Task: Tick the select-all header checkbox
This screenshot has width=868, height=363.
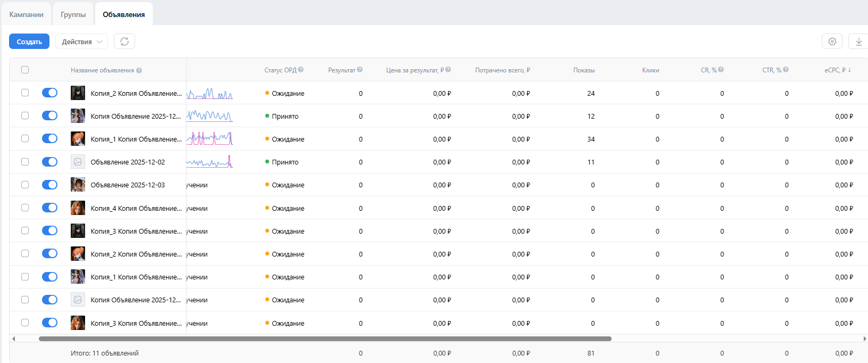Action: [x=25, y=70]
